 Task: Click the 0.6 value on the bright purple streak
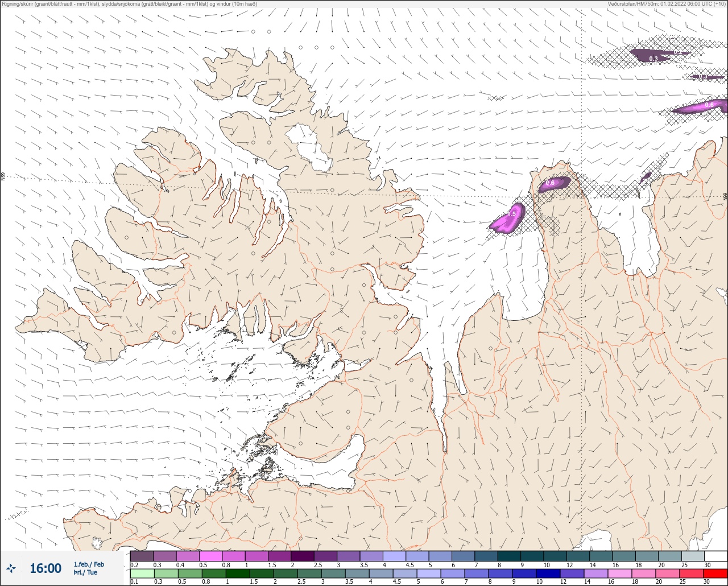(x=709, y=105)
